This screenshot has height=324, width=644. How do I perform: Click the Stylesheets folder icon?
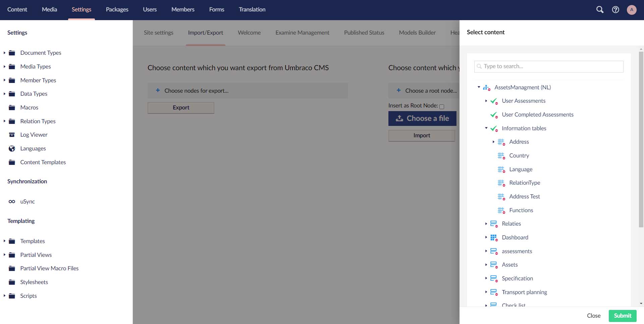pos(12,282)
